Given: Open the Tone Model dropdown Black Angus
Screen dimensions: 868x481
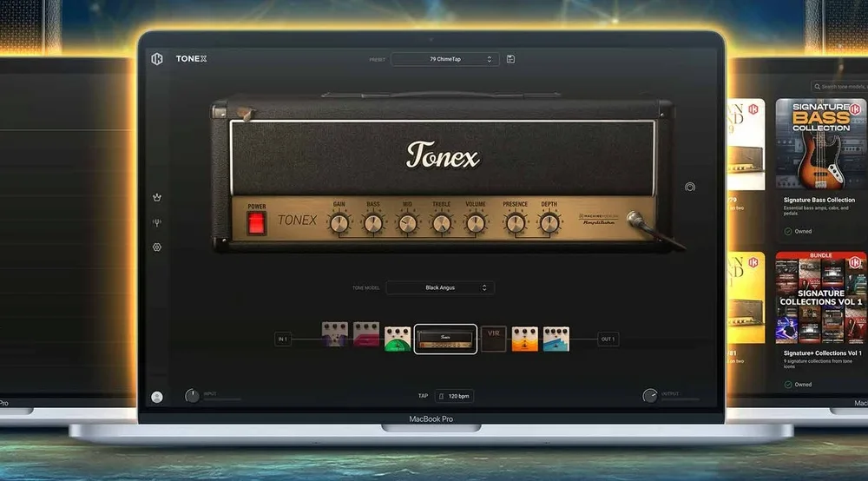Looking at the screenshot, I should point(440,288).
